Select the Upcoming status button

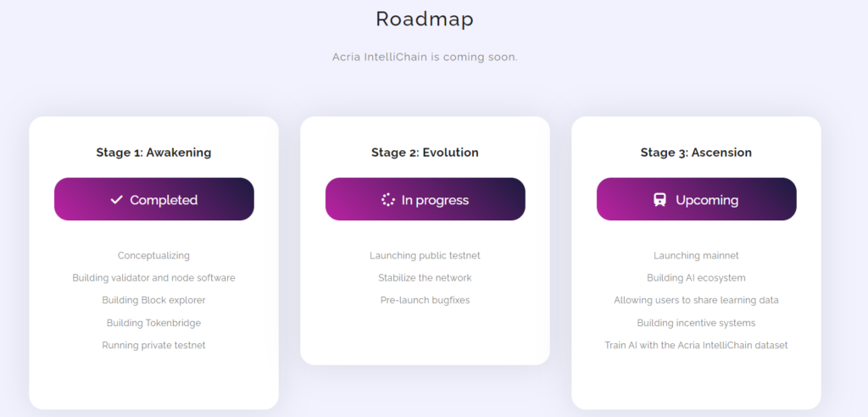point(697,199)
